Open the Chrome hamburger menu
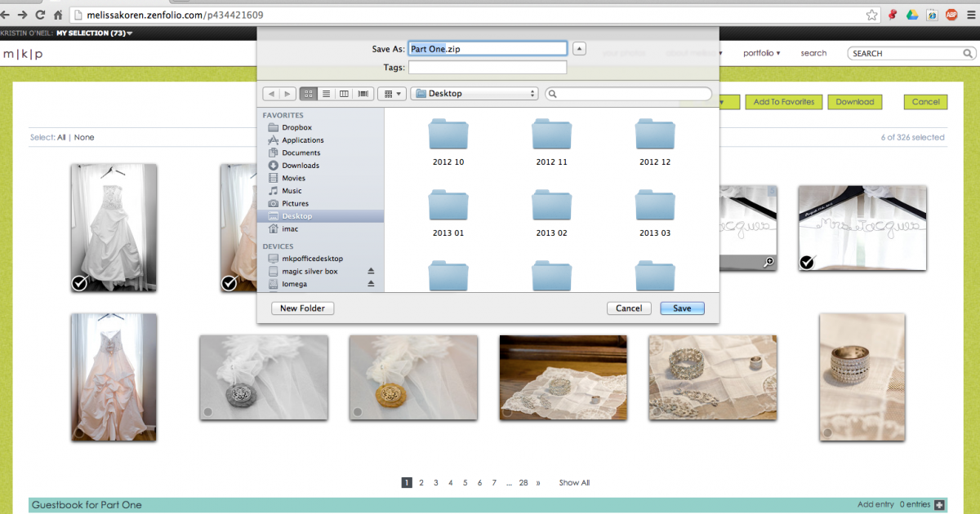Screen dimensions: 980x514 [972, 15]
